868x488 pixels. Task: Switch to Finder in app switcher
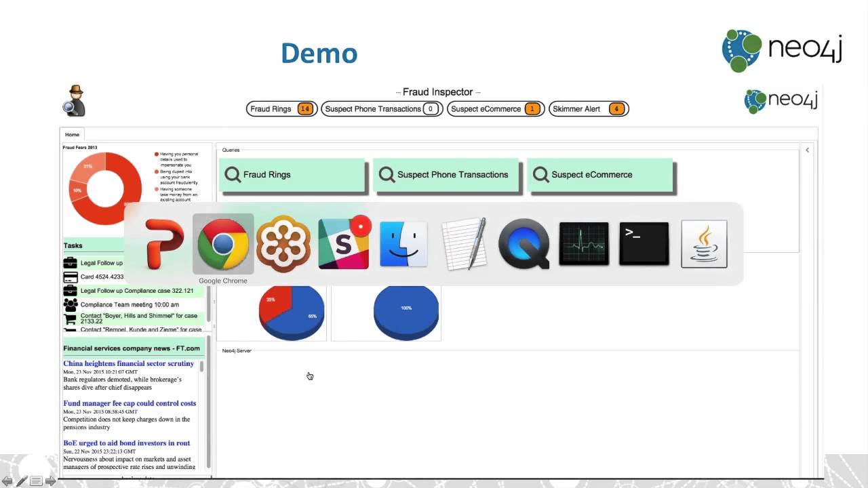point(403,244)
